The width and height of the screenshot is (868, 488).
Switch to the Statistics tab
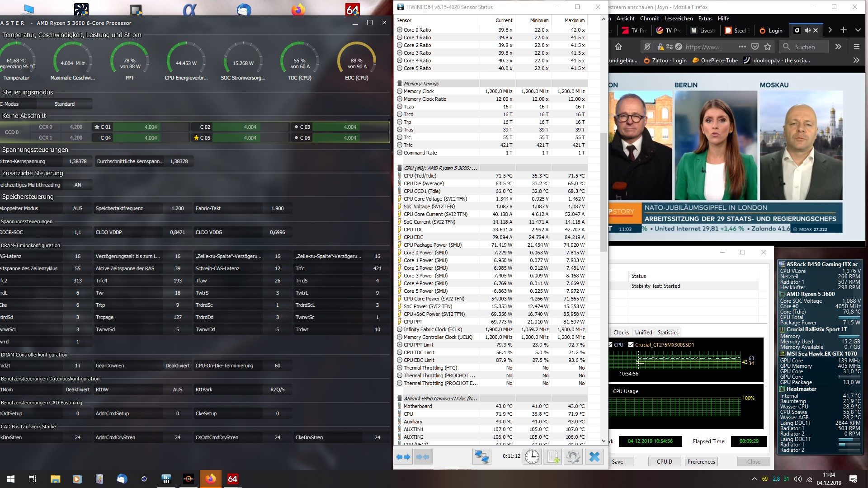[x=668, y=333]
